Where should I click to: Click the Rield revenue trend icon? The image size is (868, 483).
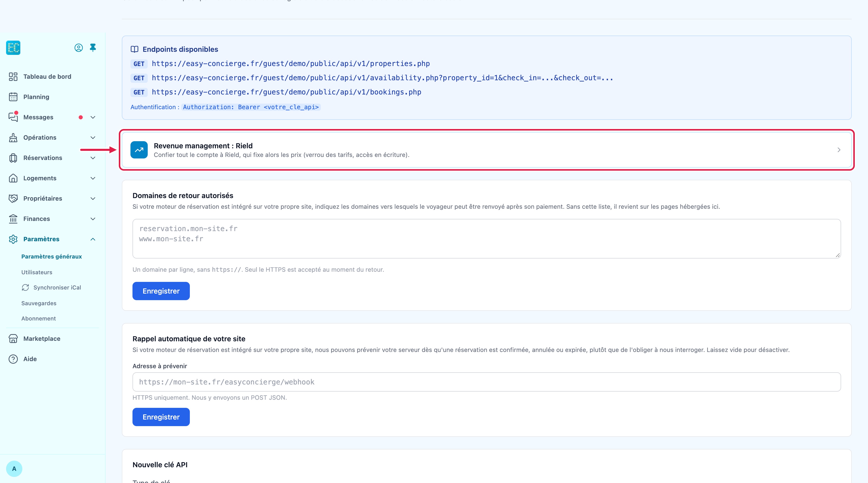pyautogui.click(x=139, y=150)
